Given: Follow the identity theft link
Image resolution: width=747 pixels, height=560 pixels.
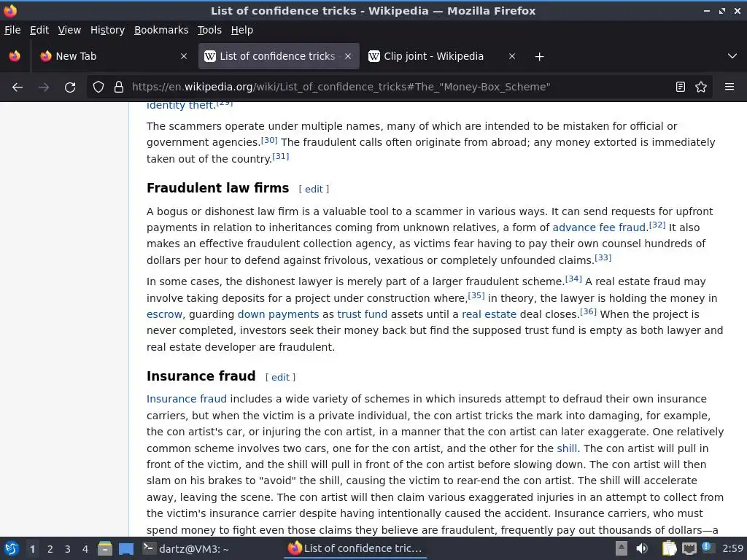Looking at the screenshot, I should click(x=181, y=105).
